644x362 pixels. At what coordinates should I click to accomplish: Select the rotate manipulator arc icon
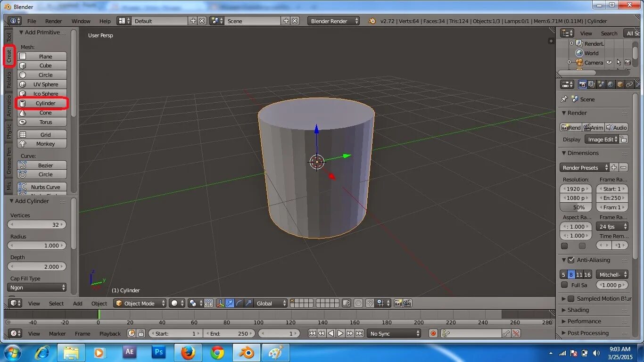click(x=239, y=303)
